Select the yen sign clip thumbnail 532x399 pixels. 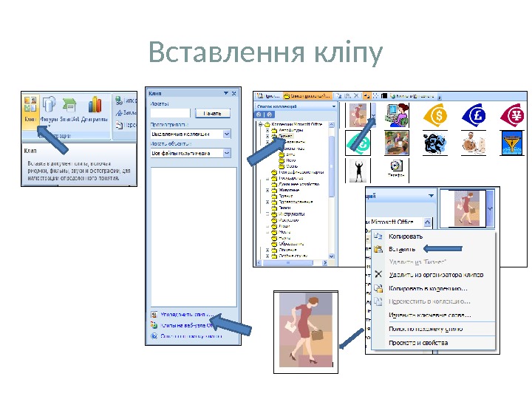pos(512,116)
